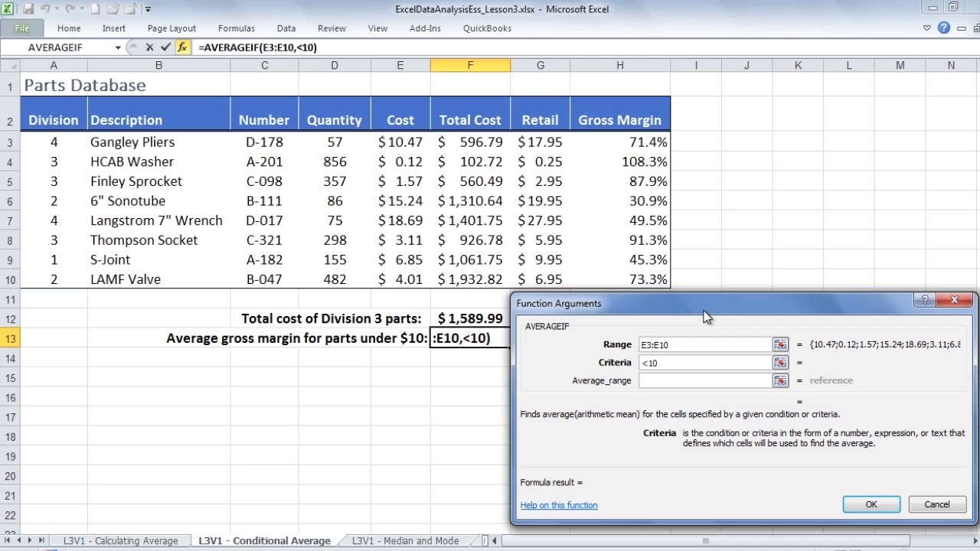Click the horizontal scrollbar left arrow
980x551 pixels.
click(494, 540)
